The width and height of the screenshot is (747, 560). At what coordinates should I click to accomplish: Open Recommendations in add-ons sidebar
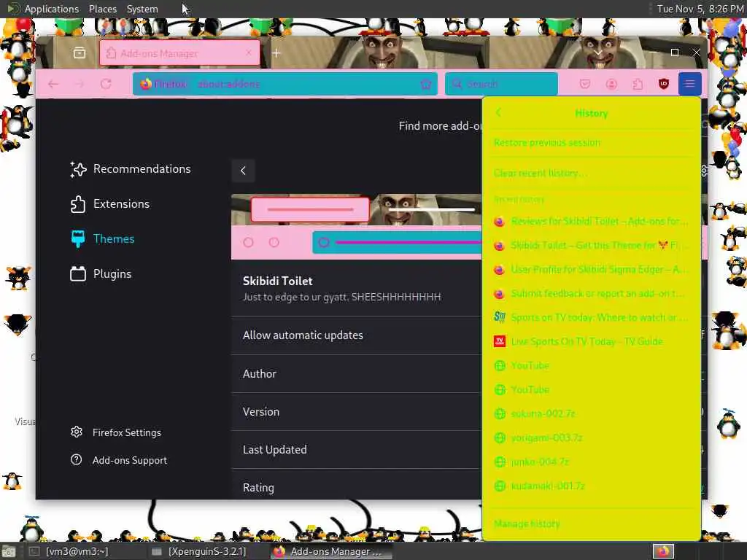click(x=130, y=169)
